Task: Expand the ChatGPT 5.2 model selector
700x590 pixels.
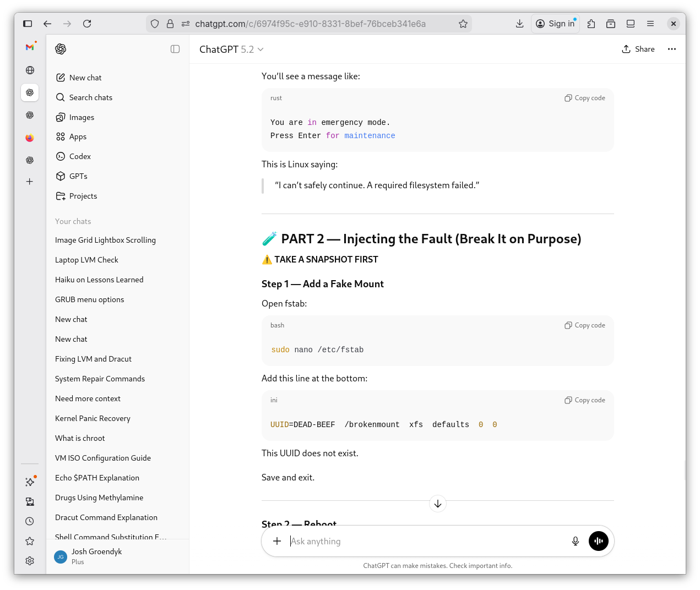Action: point(231,50)
